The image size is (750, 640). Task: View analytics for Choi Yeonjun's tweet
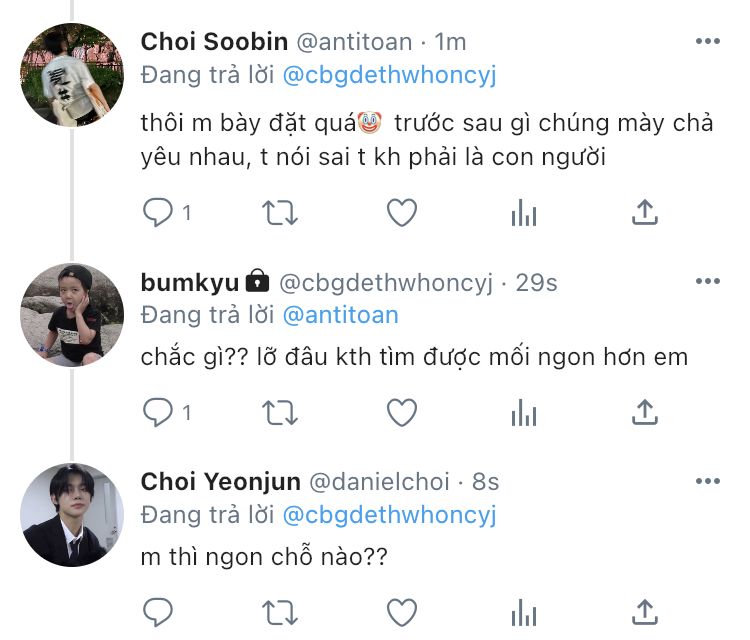tap(524, 610)
